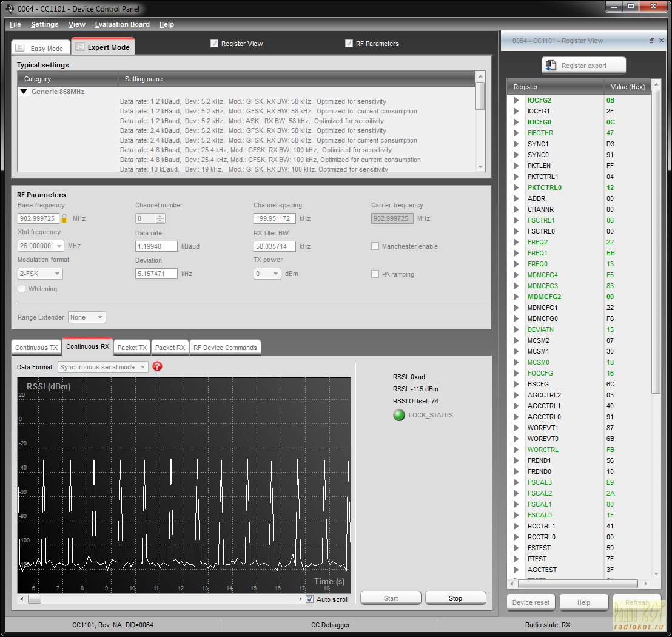
Task: Click the Data rate input field
Action: [156, 246]
